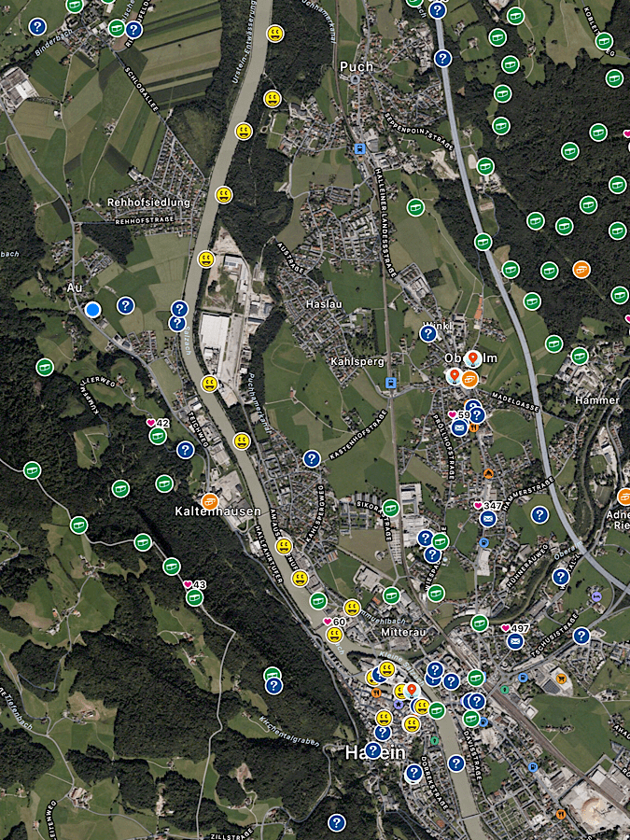Image resolution: width=630 pixels, height=840 pixels.
Task: Click the Puch town label
Action: [357, 66]
